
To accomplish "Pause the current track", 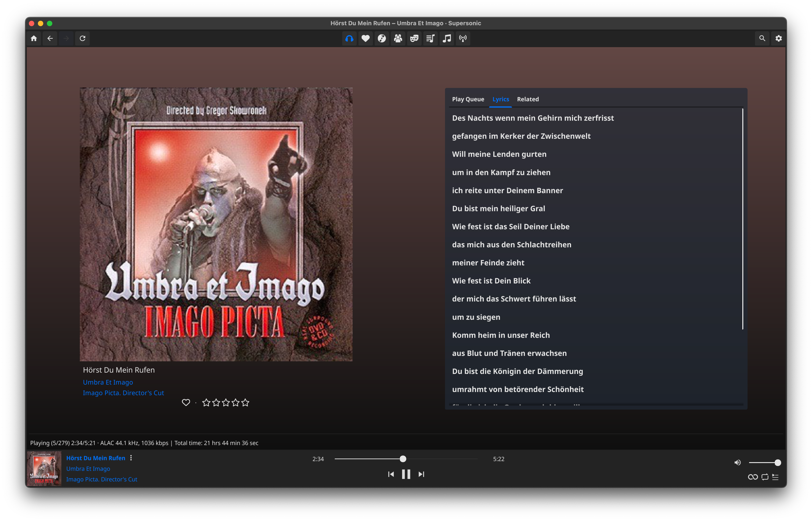I will click(406, 474).
